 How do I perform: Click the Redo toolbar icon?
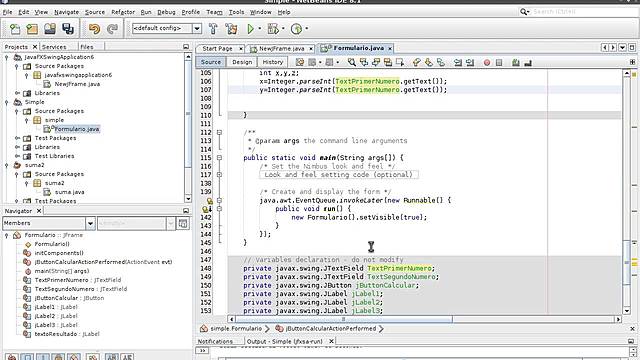click(112, 29)
